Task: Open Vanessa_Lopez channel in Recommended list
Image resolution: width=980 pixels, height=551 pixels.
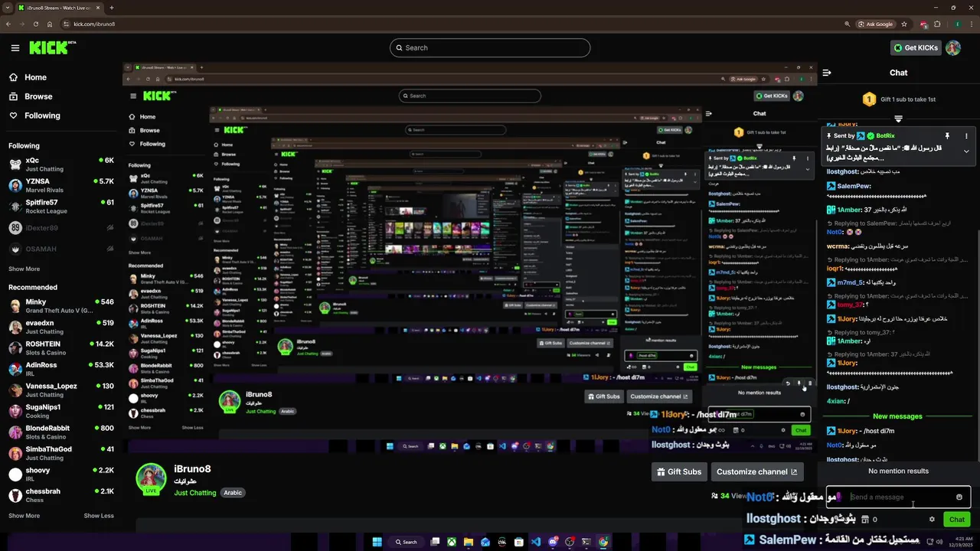Action: coord(61,390)
